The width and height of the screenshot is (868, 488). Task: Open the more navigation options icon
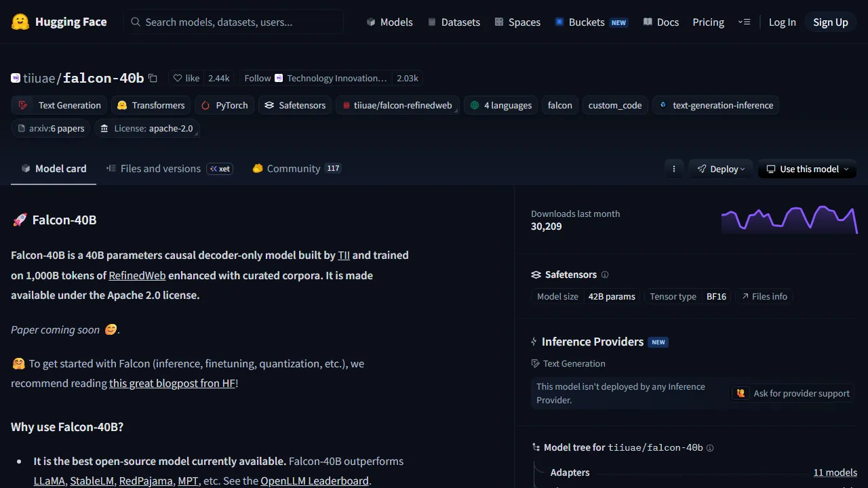744,22
